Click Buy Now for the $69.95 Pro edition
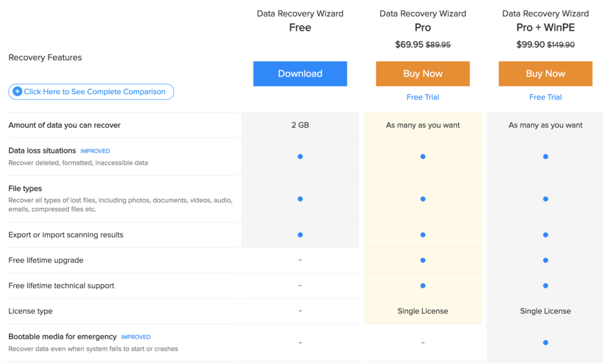Screen dimensions: 603x364 pyautogui.click(x=423, y=74)
